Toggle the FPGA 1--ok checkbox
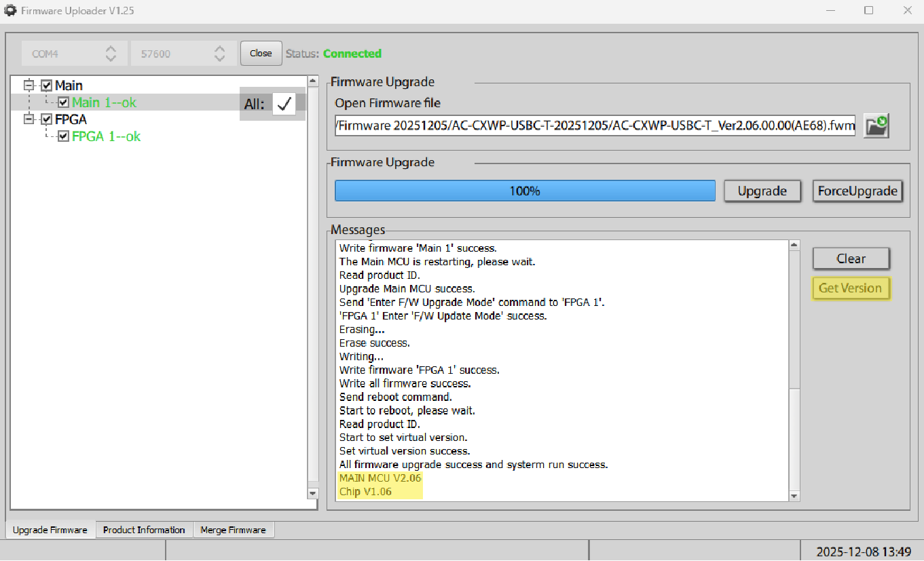Screen dimensions: 924x561 pos(63,136)
